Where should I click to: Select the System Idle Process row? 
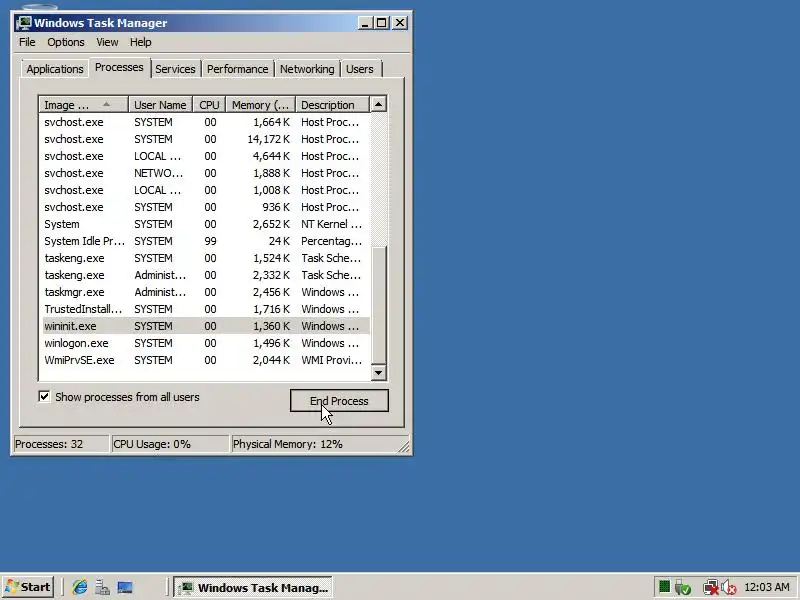205,241
